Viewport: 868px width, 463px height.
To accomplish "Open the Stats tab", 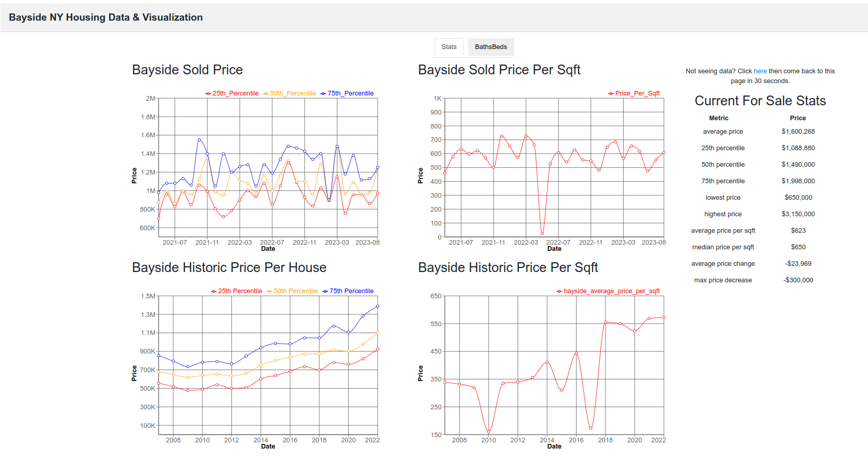I will 449,47.
